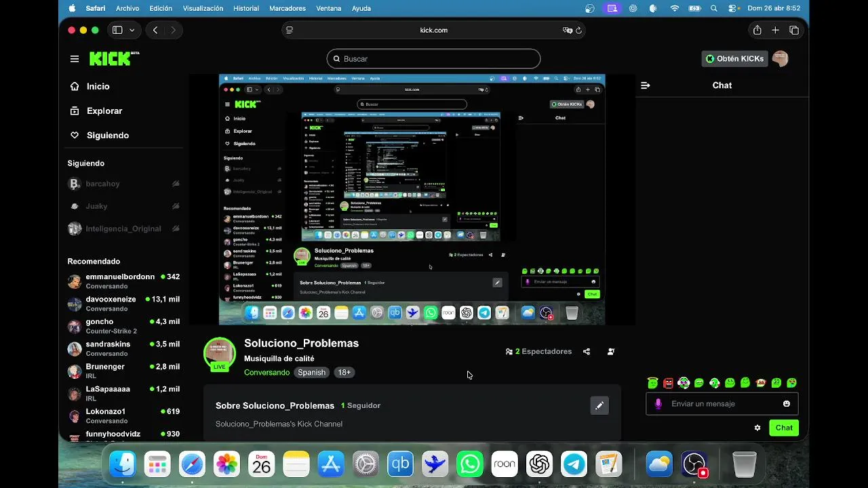Toggle notifications for barcahoy
The image size is (868, 488).
(x=176, y=184)
